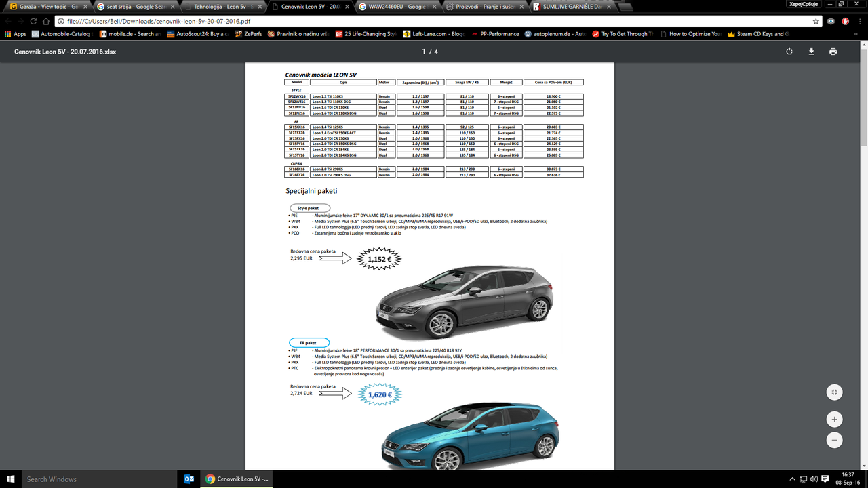Screen dimensions: 868x488
Task: Click the ХероjСрбије profile button
Action: click(803, 4)
